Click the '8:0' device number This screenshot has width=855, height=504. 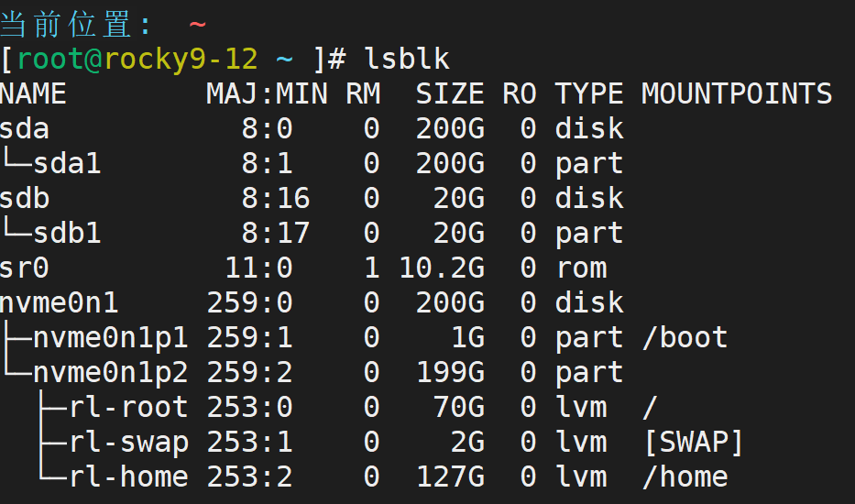click(268, 128)
